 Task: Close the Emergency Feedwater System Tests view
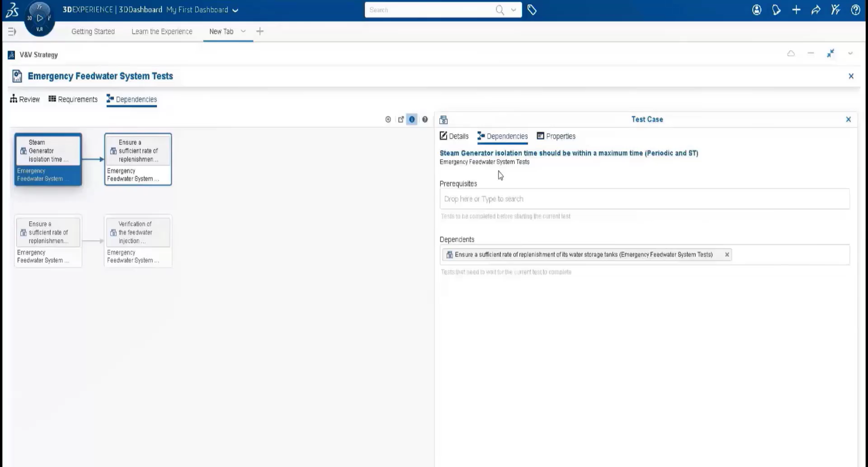pyautogui.click(x=851, y=76)
